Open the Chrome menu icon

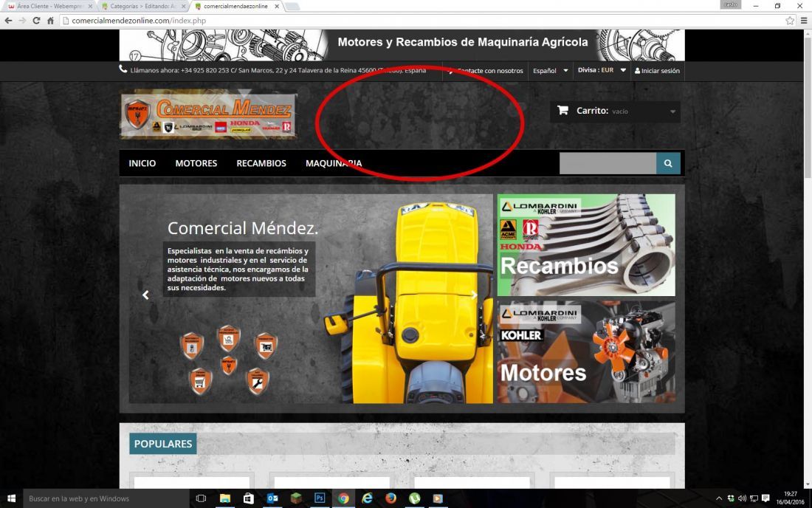(x=804, y=21)
